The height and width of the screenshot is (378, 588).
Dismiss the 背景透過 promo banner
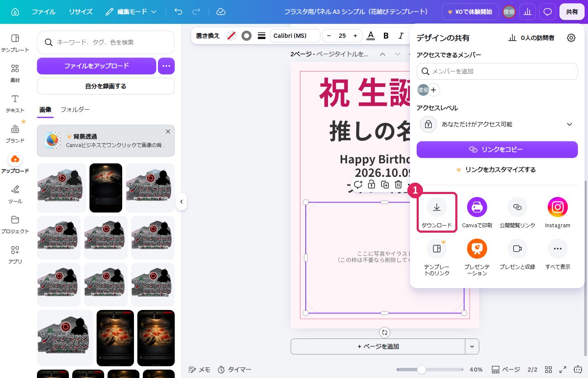[168, 131]
